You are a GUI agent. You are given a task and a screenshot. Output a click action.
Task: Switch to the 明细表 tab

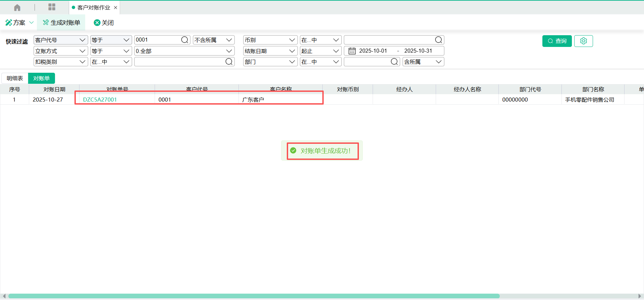pos(15,78)
